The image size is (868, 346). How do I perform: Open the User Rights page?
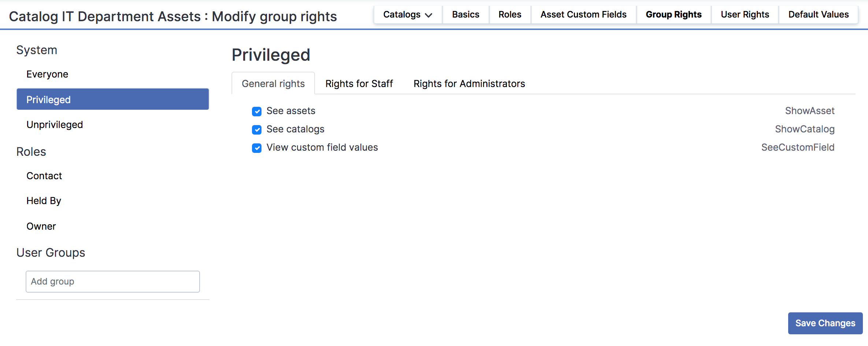pos(745,15)
